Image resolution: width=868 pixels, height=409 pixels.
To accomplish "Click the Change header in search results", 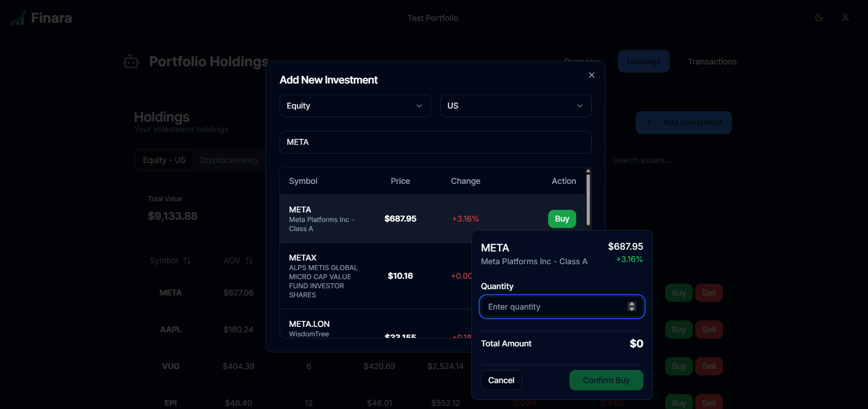I will coord(466,181).
